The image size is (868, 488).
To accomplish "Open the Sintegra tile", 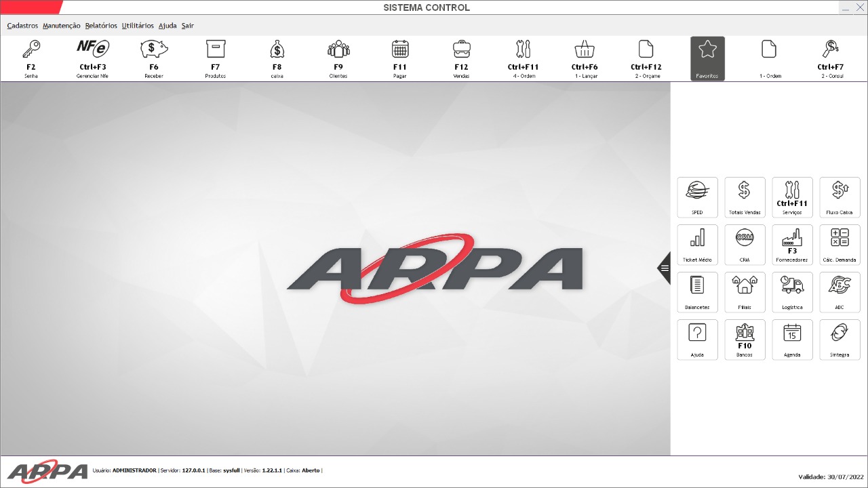I will [840, 340].
